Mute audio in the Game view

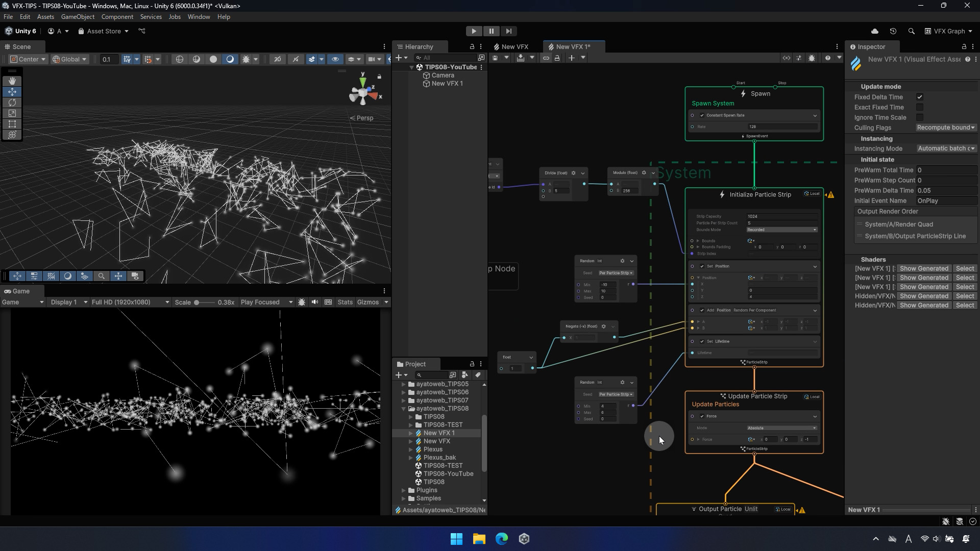point(315,302)
